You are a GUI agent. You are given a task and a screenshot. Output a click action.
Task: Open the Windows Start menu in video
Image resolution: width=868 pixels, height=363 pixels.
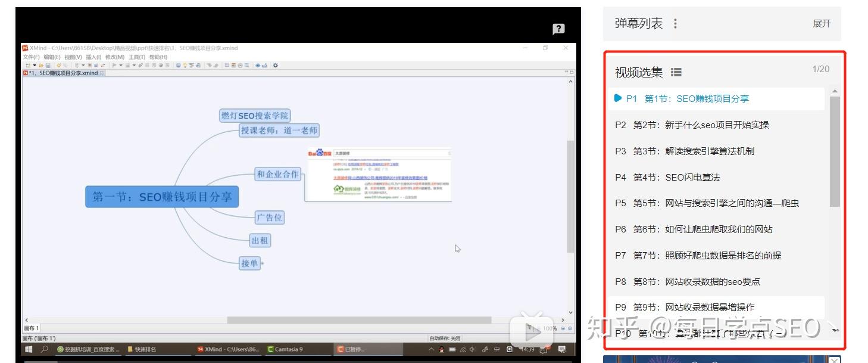click(27, 349)
